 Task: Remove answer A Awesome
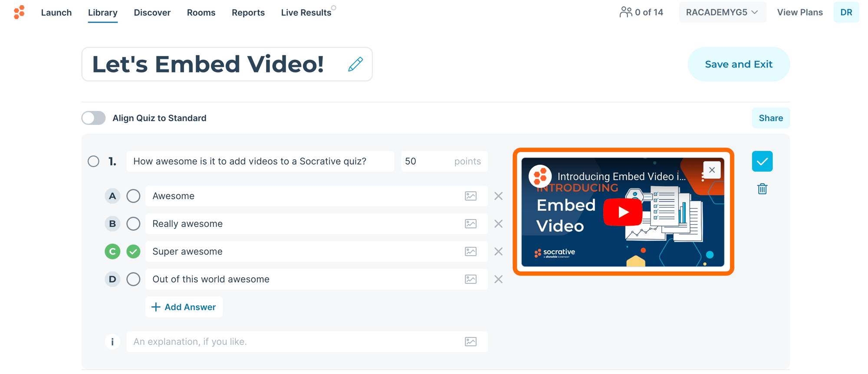pos(498,196)
